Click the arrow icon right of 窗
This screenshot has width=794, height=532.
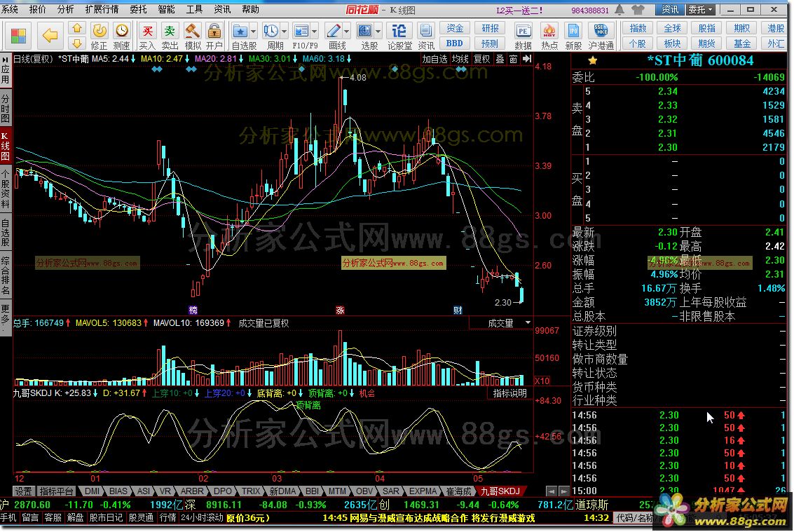point(527,60)
